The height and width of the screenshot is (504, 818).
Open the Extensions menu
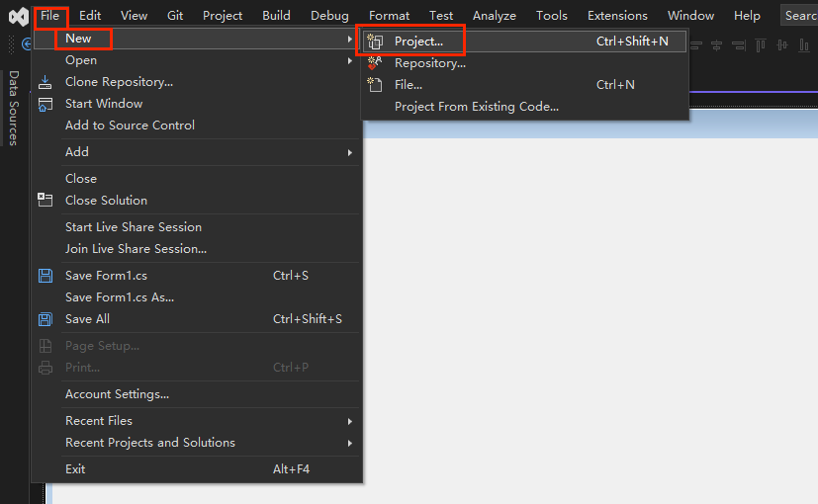coord(617,16)
